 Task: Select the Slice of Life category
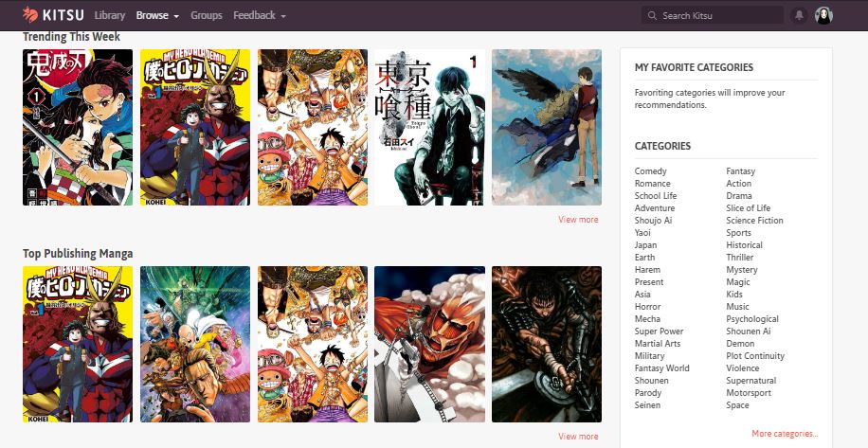(x=748, y=208)
